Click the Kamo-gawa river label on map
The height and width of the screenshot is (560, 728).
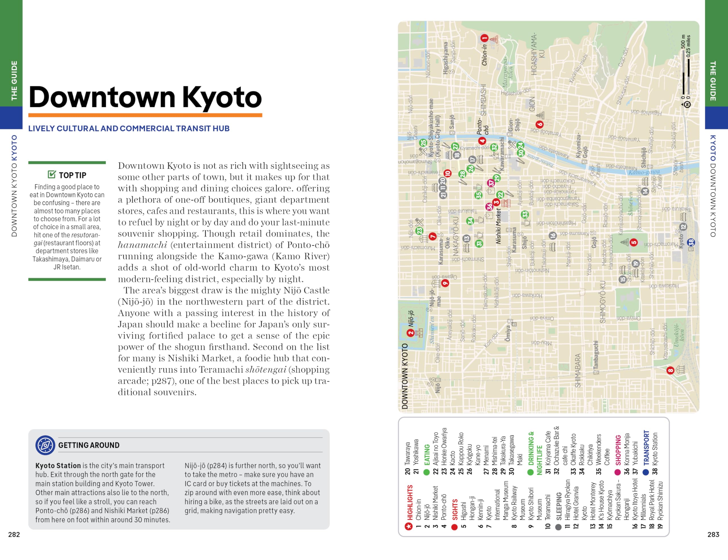coord(644,173)
